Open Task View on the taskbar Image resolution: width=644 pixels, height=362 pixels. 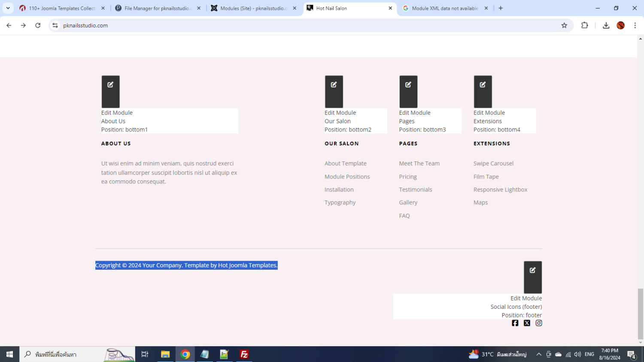[145, 354]
